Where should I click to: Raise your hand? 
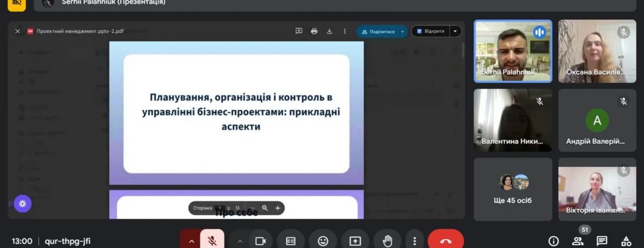click(x=388, y=241)
